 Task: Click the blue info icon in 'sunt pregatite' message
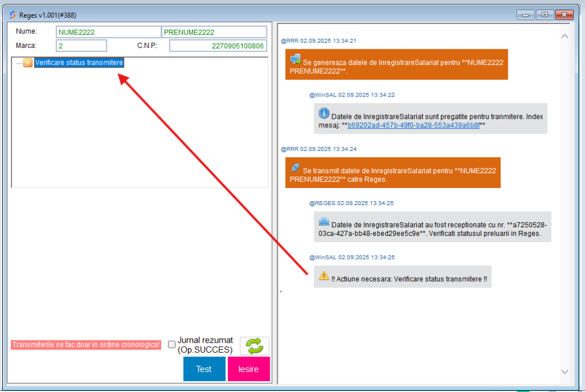324,113
